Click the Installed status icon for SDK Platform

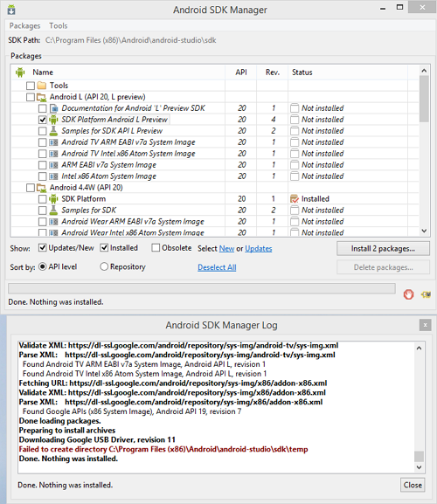pyautogui.click(x=295, y=199)
